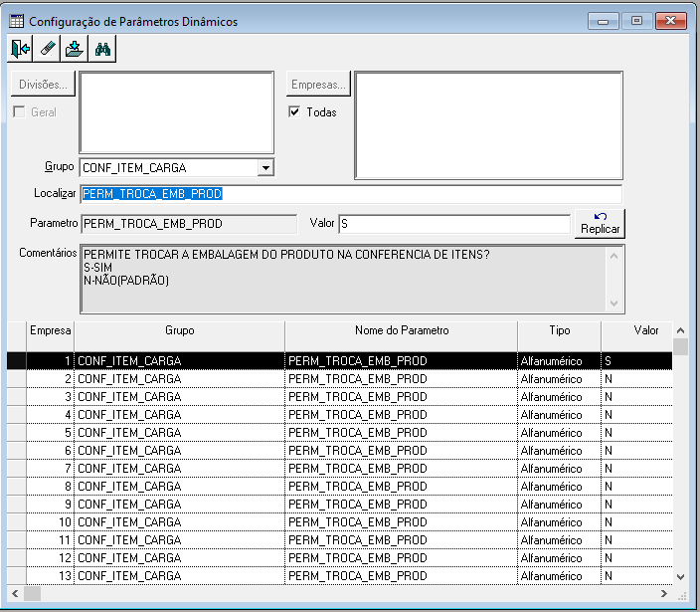This screenshot has width=700, height=612.
Task: Click CONF_ITEM_CARGA in Empresa 10 row
Action: point(129,522)
